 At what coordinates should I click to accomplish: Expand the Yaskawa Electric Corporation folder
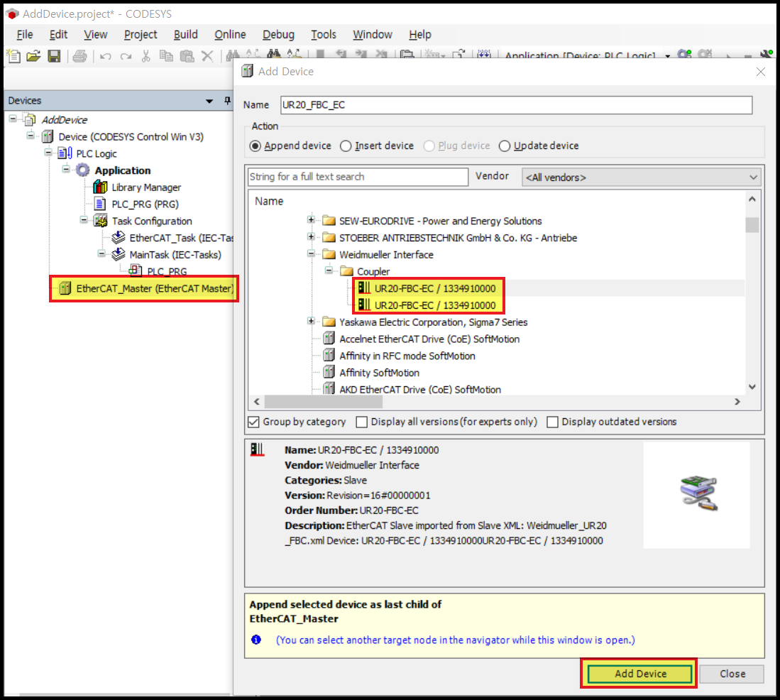pyautogui.click(x=311, y=322)
